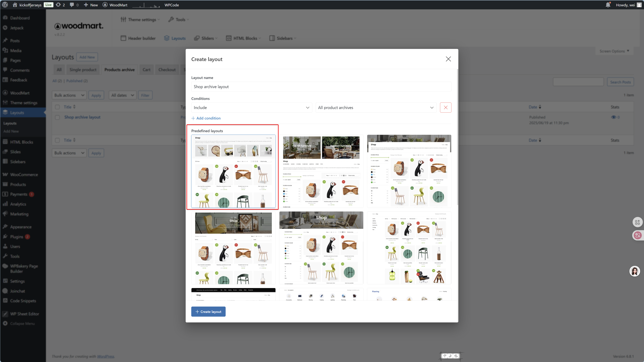The width and height of the screenshot is (644, 362).
Task: Click the Jetpack stats graph in admin bar
Action: pos(146,5)
